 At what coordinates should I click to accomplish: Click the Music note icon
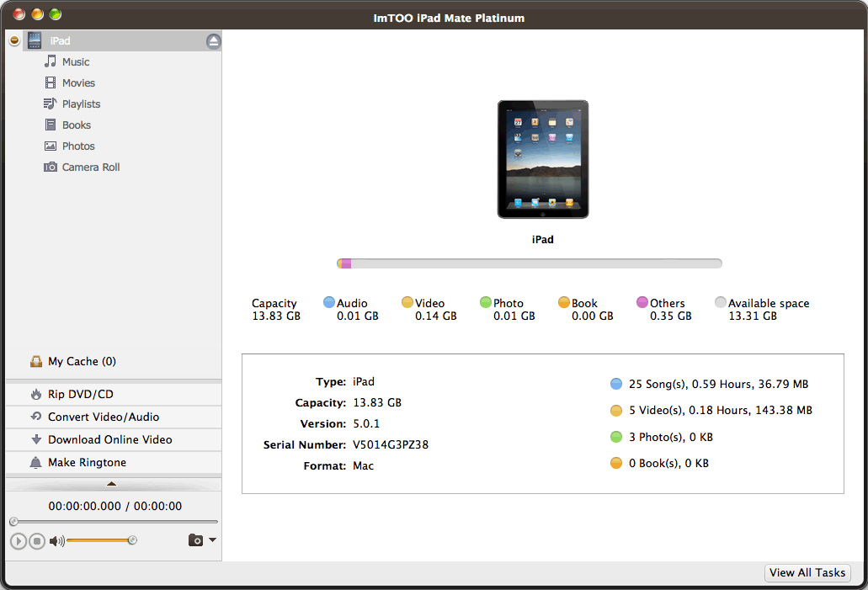point(51,61)
